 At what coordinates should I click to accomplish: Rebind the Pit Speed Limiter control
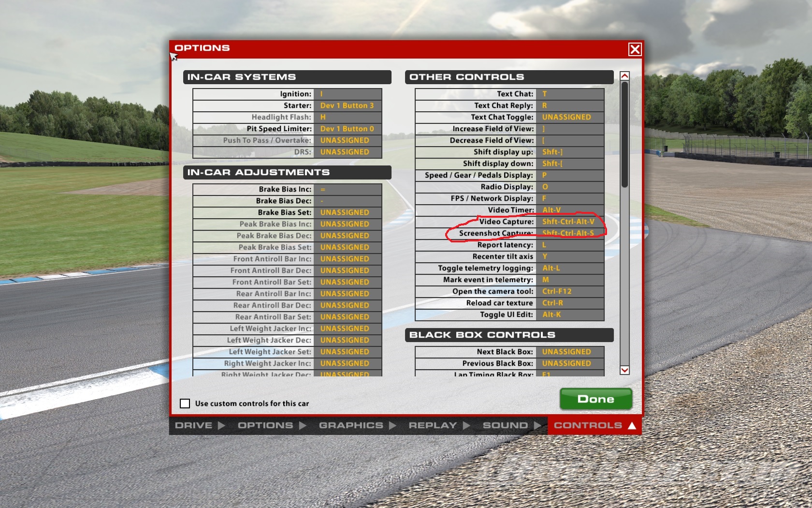348,129
